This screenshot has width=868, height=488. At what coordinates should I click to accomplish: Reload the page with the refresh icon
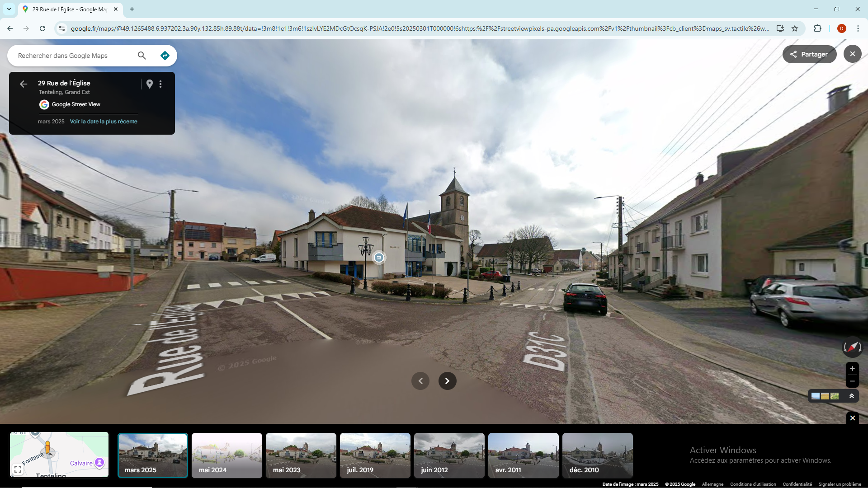pos(42,28)
